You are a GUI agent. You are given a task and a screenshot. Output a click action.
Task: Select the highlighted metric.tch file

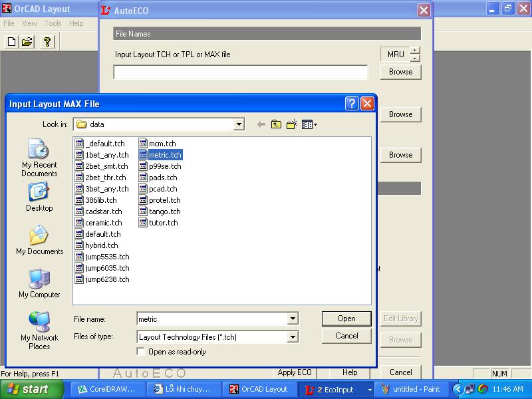(160, 155)
